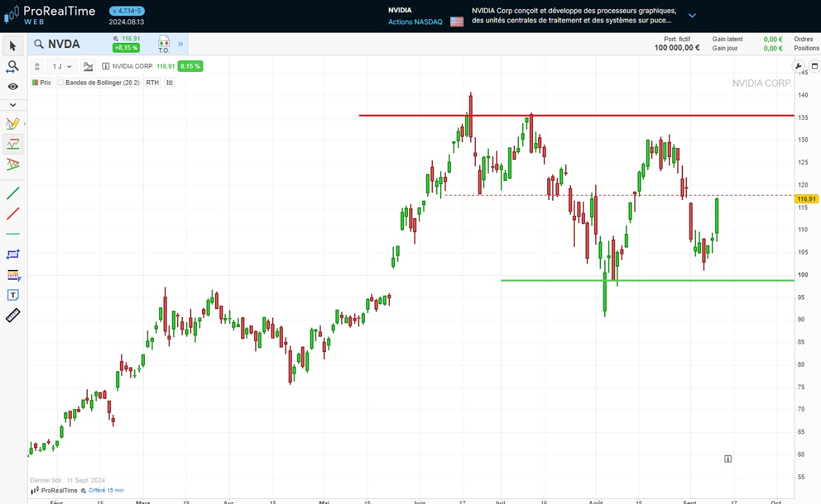Viewport: 821px width, 504px height.
Task: Open the indicator list icon
Action: pos(170,83)
